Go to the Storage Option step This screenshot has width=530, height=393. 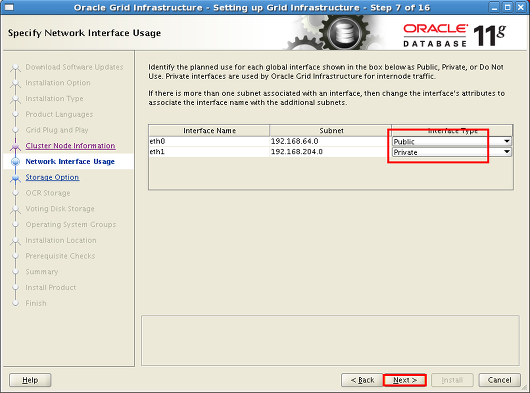52,177
